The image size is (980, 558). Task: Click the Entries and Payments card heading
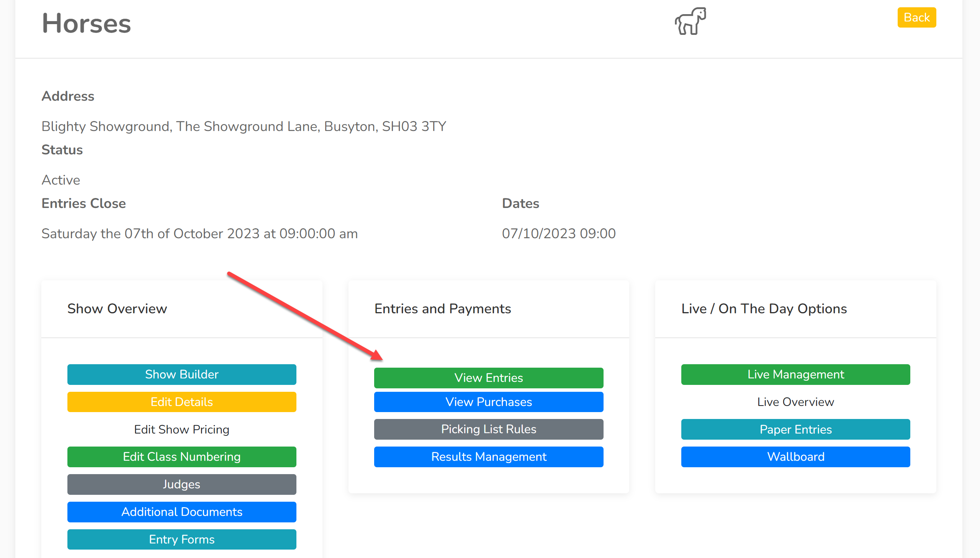442,309
